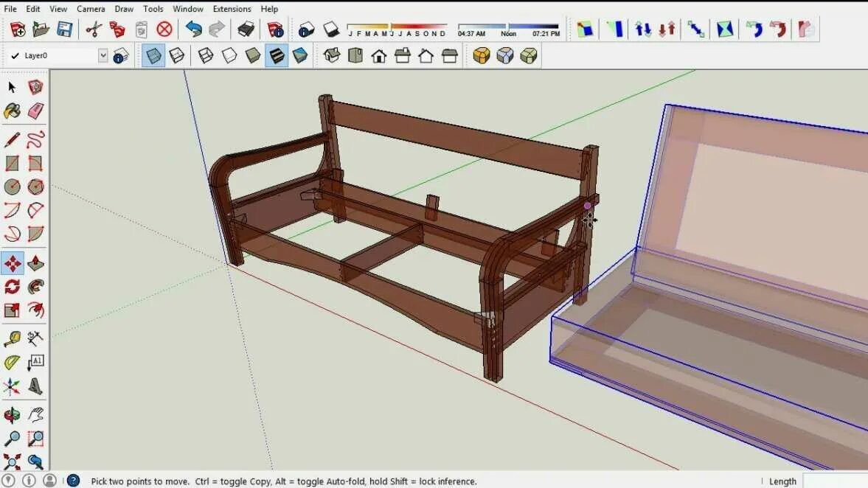Toggle Back Edges style

[x=176, y=56]
